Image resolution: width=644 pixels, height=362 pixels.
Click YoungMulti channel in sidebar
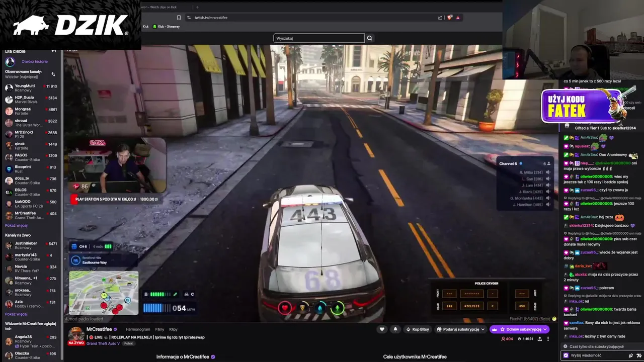tap(31, 88)
